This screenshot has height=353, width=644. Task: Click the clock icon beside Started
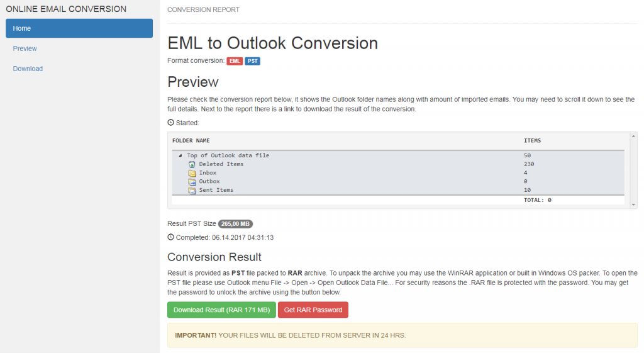coord(171,123)
